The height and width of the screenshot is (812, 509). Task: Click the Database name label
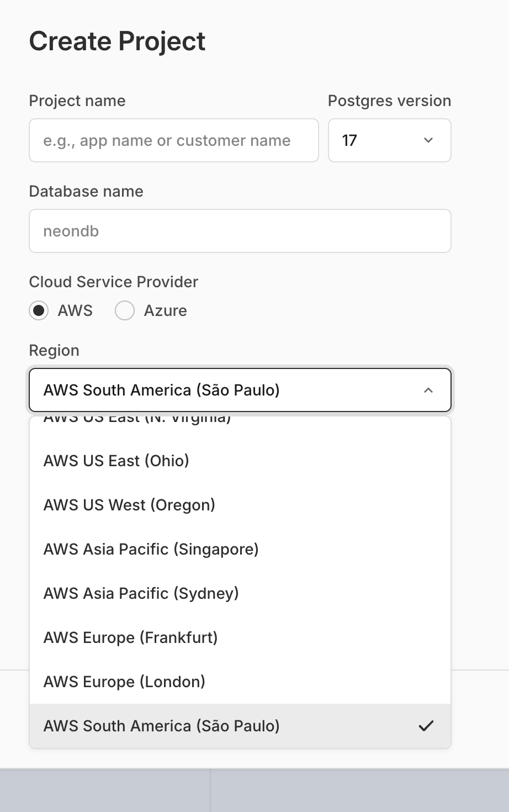click(86, 191)
